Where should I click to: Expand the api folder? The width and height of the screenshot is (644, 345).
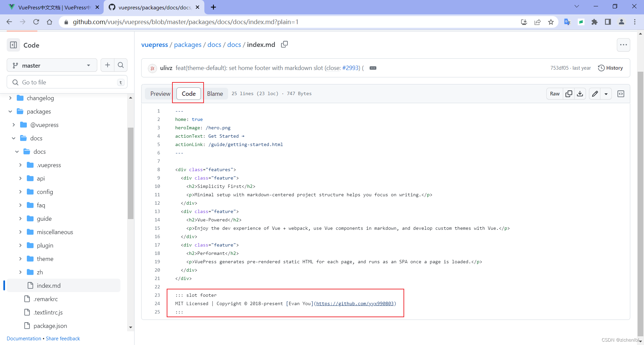tap(20, 178)
